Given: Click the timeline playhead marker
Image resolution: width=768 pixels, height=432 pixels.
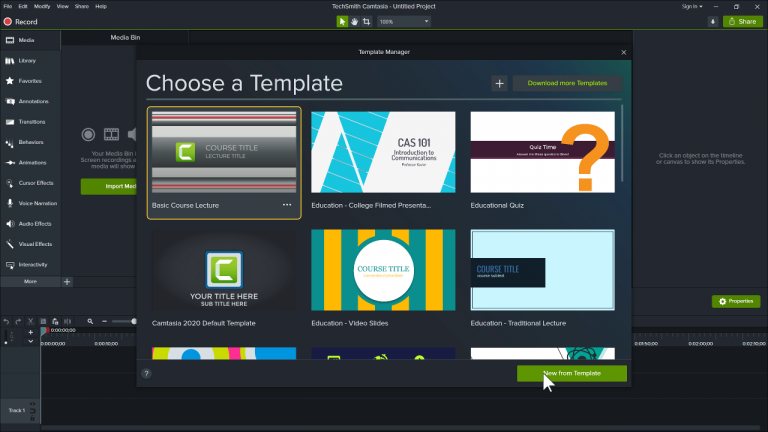Looking at the screenshot, I should click(45, 331).
